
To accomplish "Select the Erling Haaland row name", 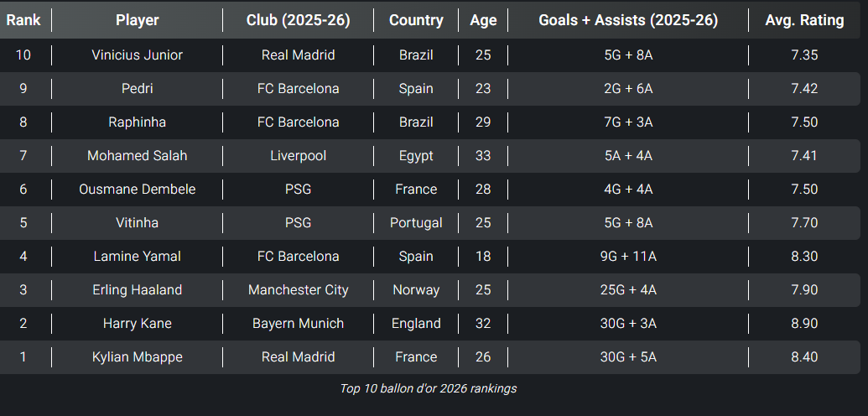I will pyautogui.click(x=138, y=290).
